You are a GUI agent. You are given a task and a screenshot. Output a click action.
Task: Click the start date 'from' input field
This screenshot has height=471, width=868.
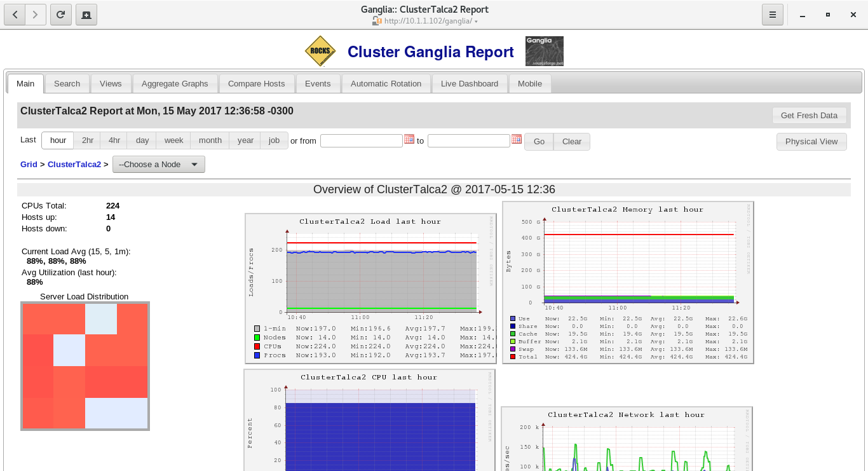coord(361,140)
